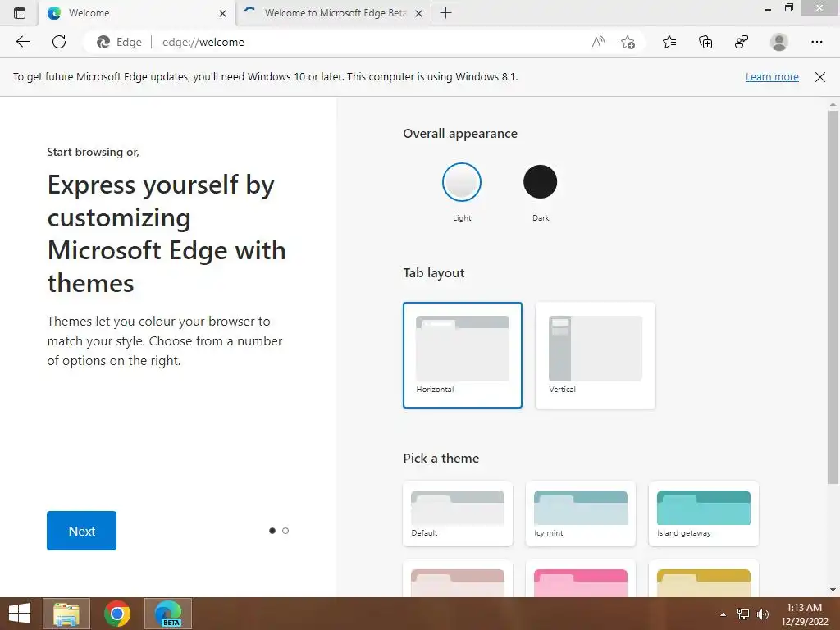Click the Next button
The image size is (840, 630).
coord(81,531)
